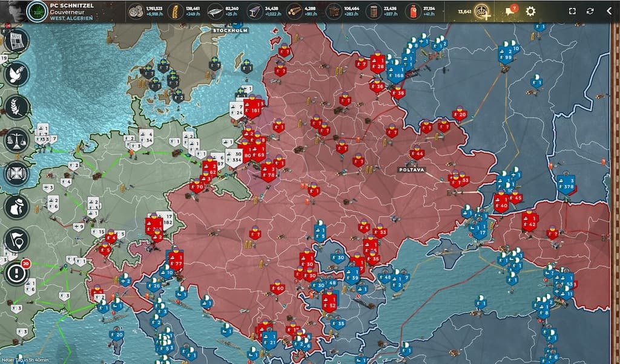This screenshot has width=620, height=364.
Task: Click the plus button to buy gold
Action: (x=487, y=16)
